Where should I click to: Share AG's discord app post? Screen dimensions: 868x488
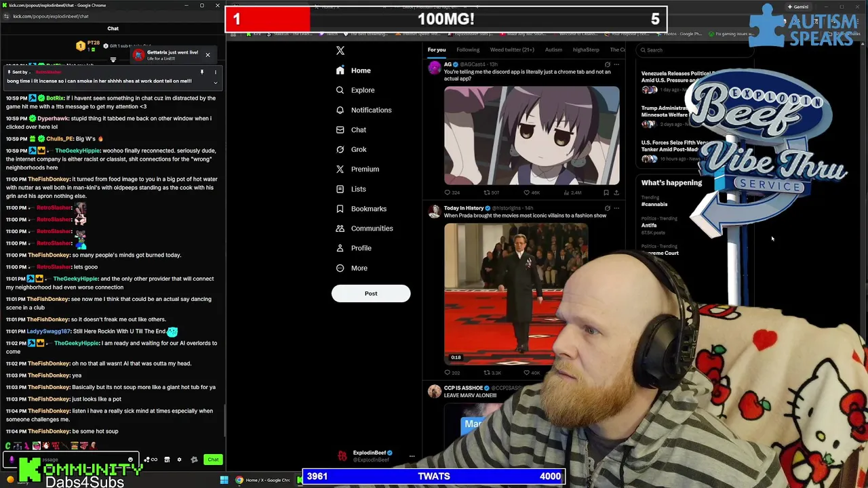(x=616, y=192)
